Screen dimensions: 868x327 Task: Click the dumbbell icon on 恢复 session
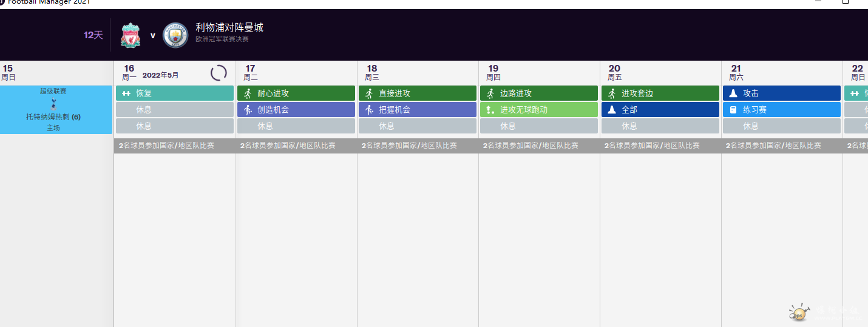pyautogui.click(x=126, y=93)
